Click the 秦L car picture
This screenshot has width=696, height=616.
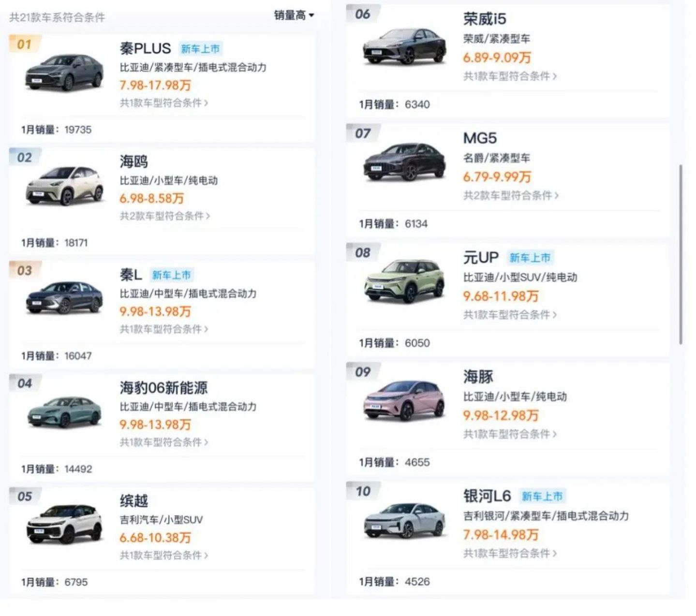[64, 298]
